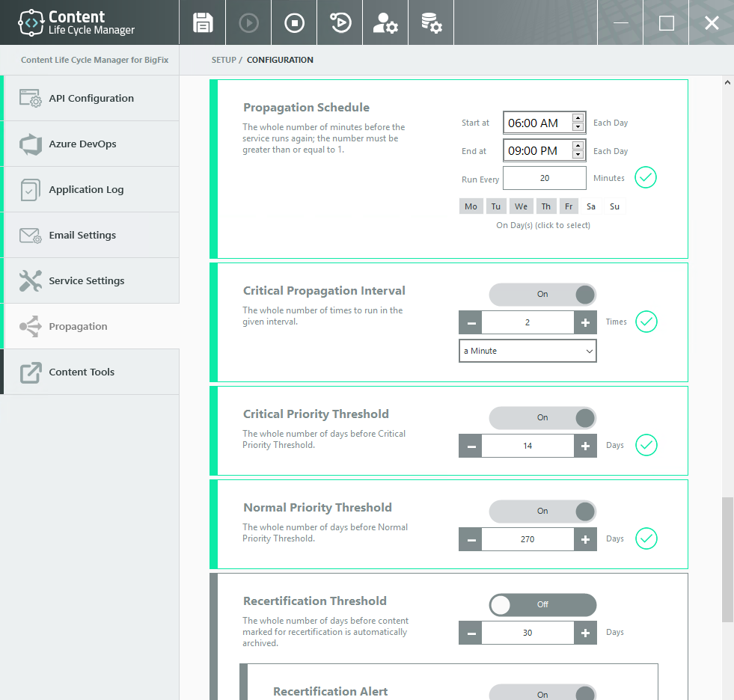Toggle Critical Priority Threshold switch off
734x700 pixels.
click(x=542, y=418)
